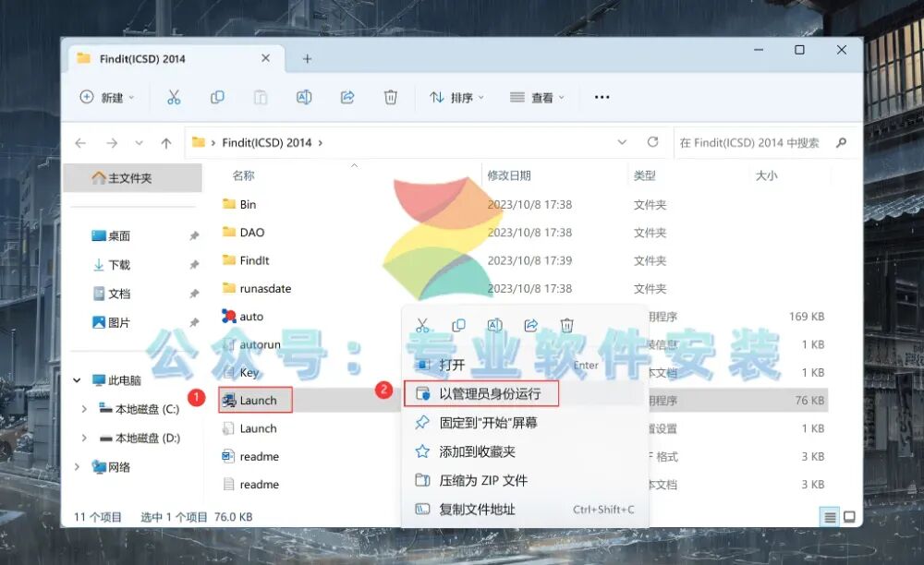Select the DAO folder
The width and height of the screenshot is (924, 565).
point(243,233)
